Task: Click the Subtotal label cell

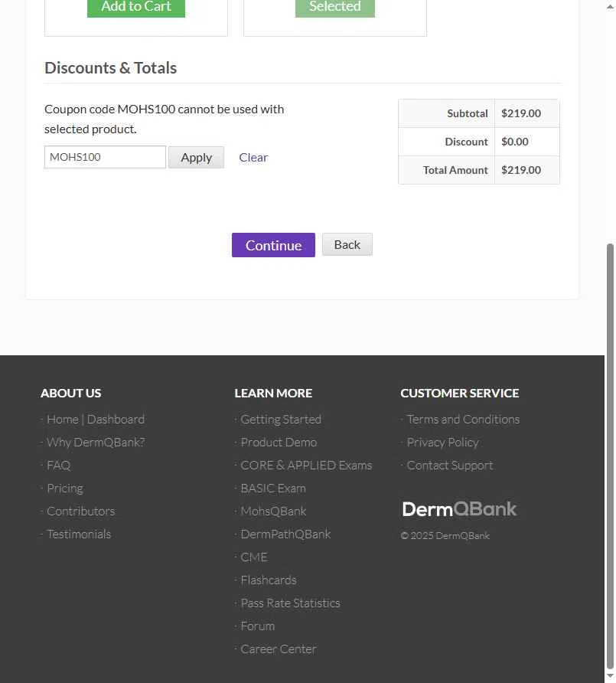Action: tap(447, 113)
